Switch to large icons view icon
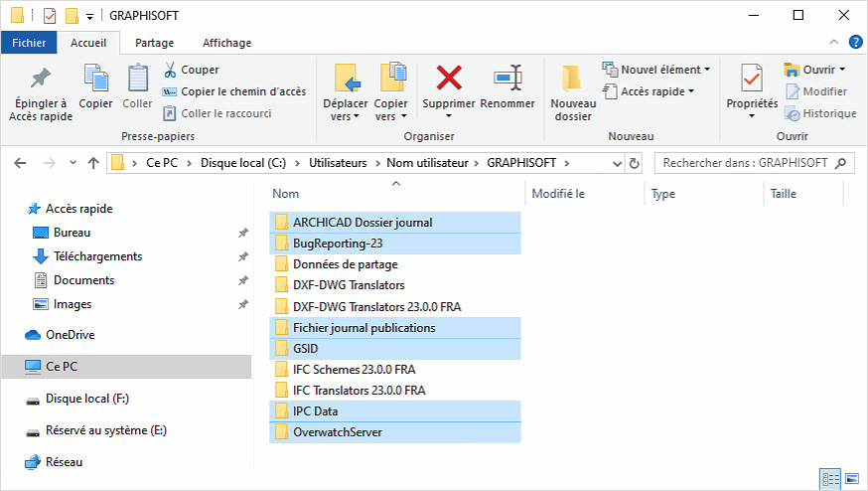 tap(852, 479)
